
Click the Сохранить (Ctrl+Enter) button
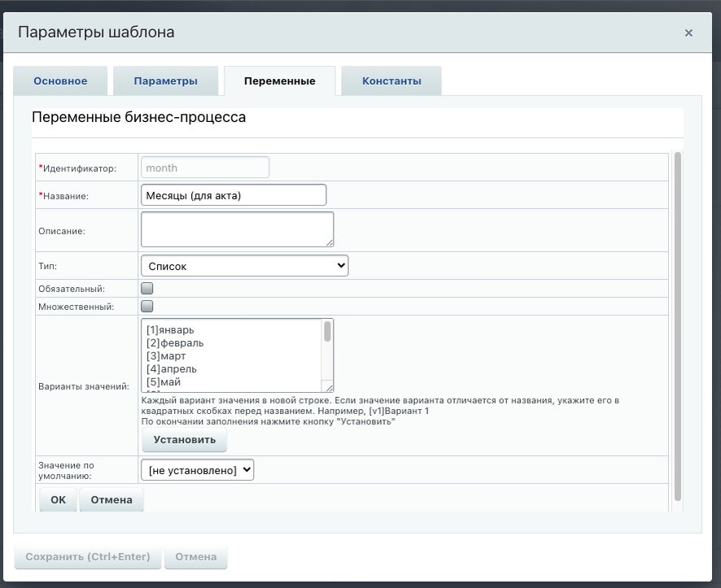click(x=88, y=557)
